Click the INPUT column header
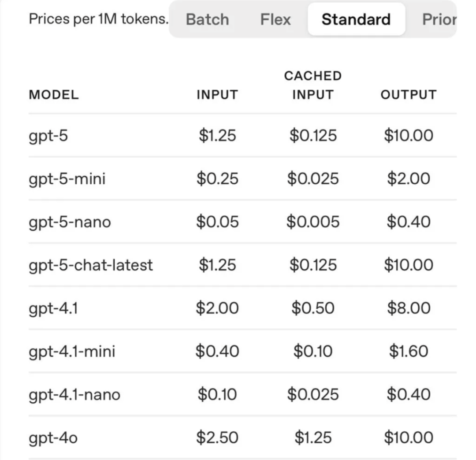The width and height of the screenshot is (476, 460). point(217,95)
